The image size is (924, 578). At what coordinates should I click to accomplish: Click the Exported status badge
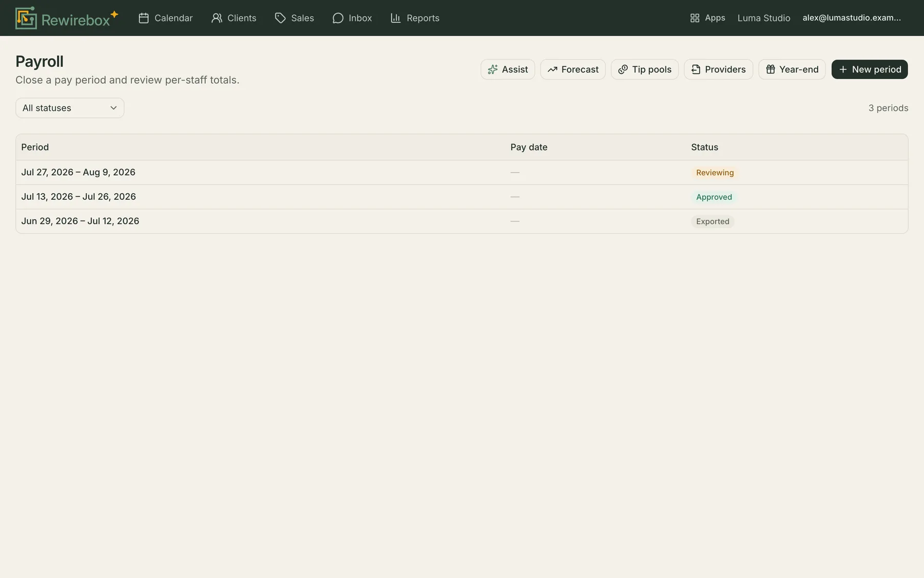[713, 221]
